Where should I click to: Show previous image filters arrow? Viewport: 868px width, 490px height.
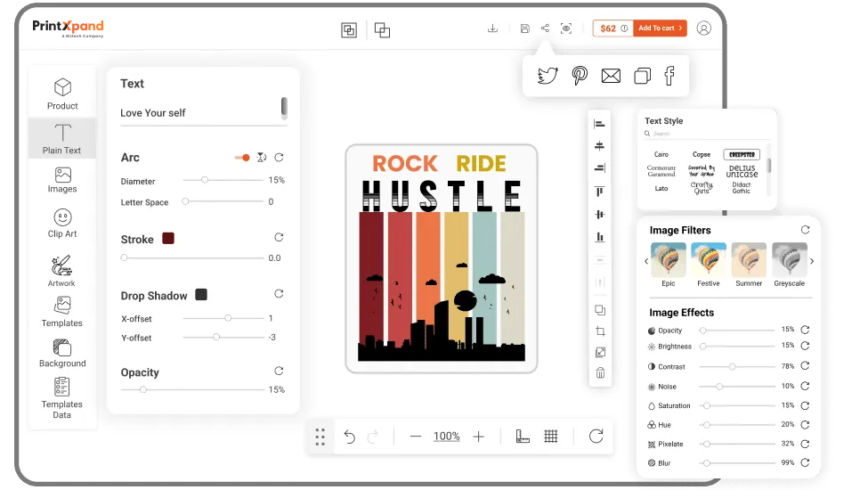(x=646, y=261)
